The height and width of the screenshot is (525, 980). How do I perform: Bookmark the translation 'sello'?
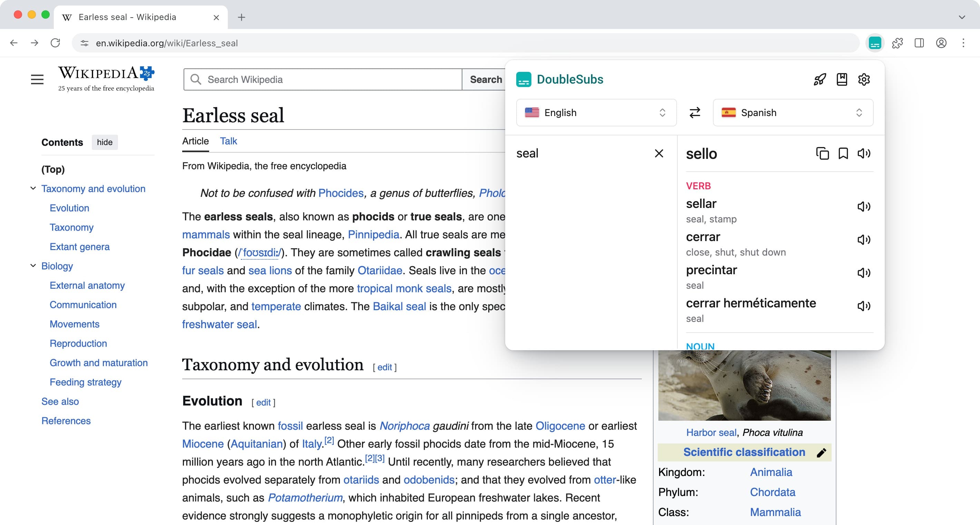(x=843, y=153)
